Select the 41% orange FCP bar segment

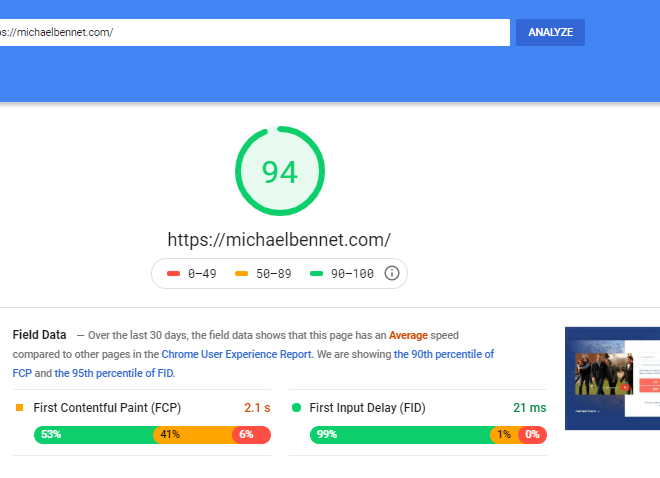[194, 435]
